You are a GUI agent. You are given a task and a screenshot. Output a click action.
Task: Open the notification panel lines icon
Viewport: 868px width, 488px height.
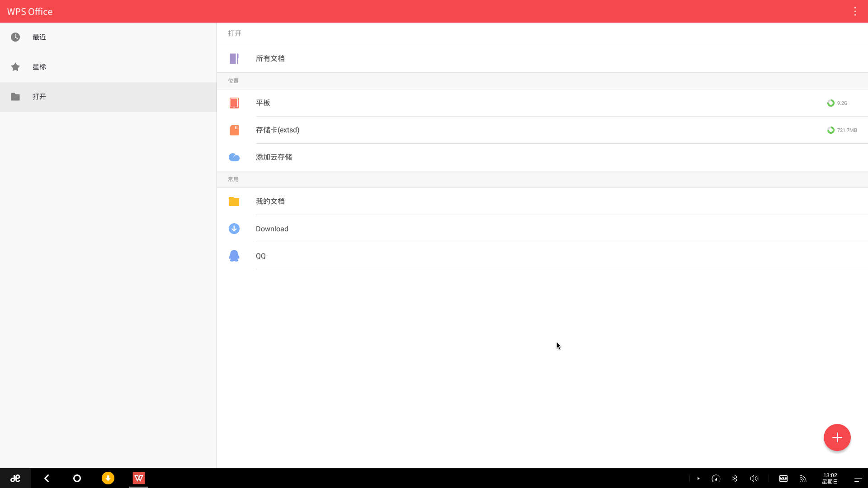coord(858,479)
